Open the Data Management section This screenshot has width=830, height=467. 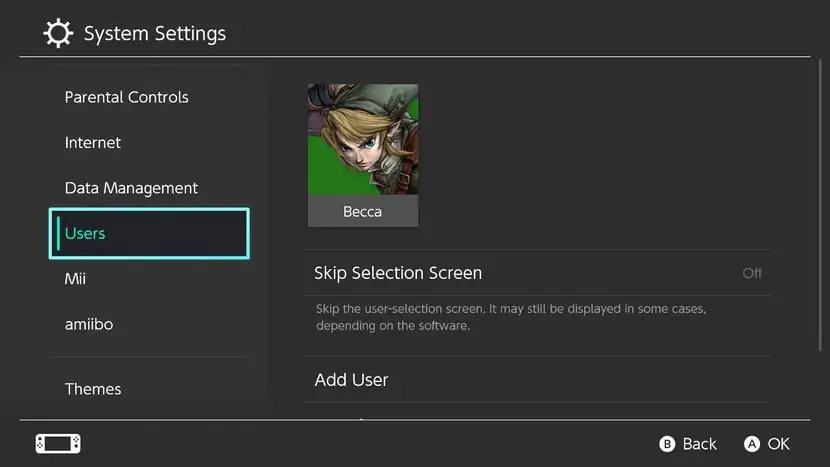coord(131,188)
